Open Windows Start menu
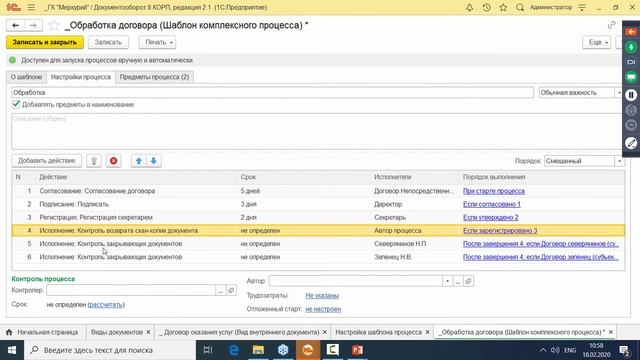 (x=12, y=350)
